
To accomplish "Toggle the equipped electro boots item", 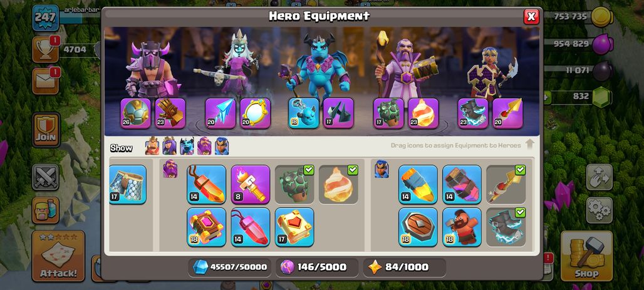I will (506, 227).
